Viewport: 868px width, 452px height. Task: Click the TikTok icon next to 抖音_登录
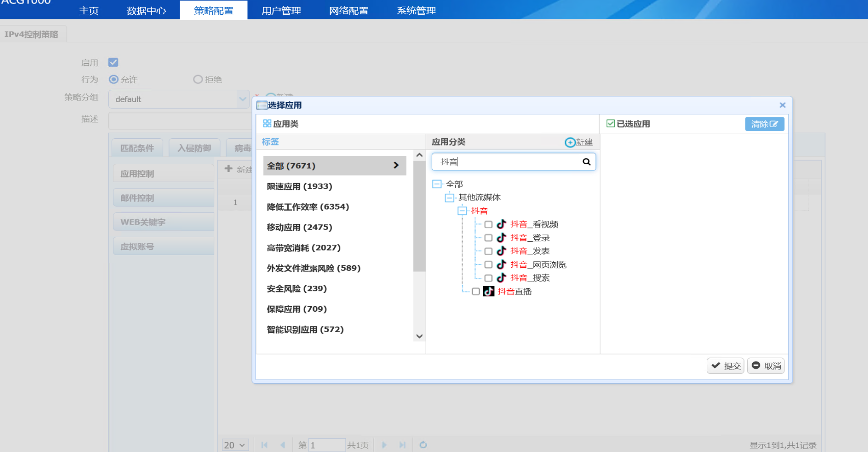click(502, 237)
